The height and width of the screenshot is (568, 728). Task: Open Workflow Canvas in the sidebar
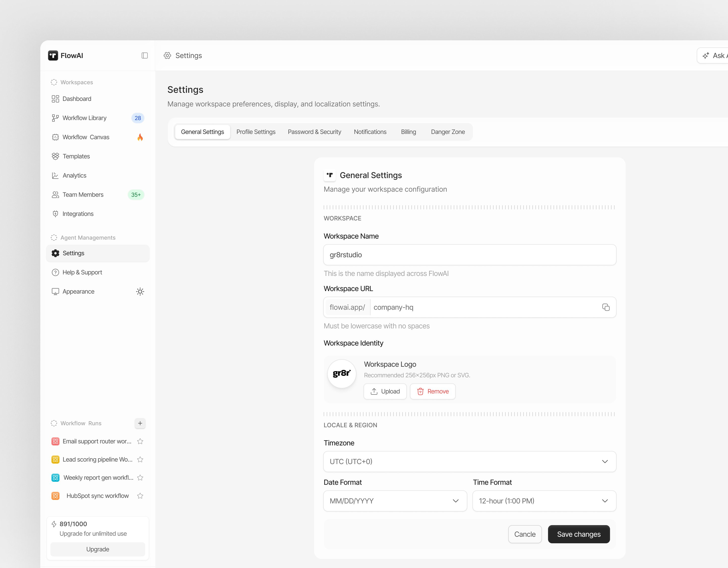pos(98,137)
